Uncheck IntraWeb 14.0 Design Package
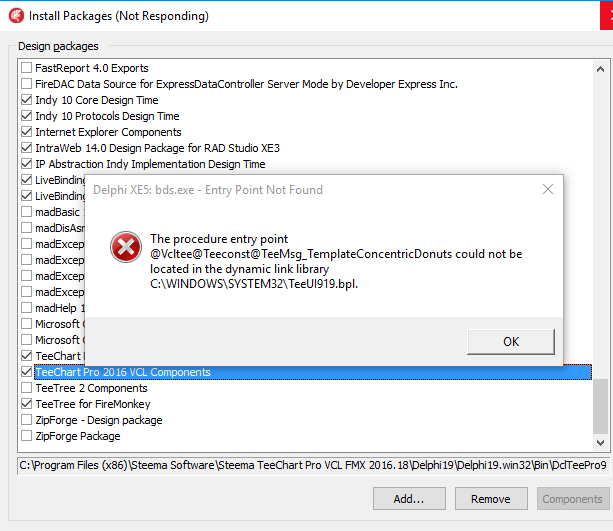 click(27, 148)
